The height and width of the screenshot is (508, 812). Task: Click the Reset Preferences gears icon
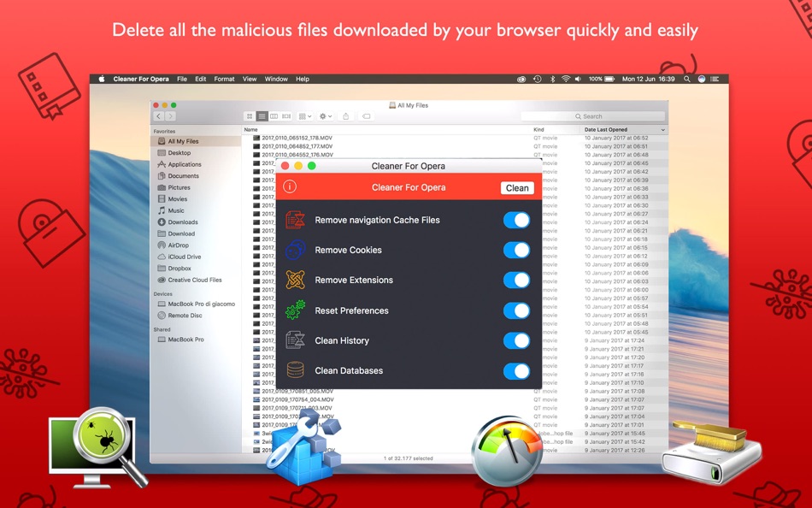point(295,310)
